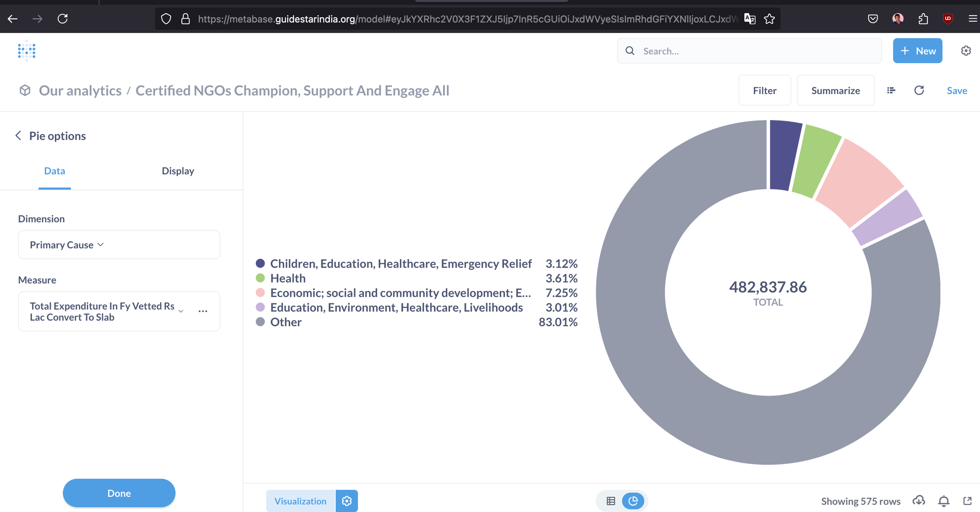
Task: Open Metabase admin settings gear
Action: point(965,50)
